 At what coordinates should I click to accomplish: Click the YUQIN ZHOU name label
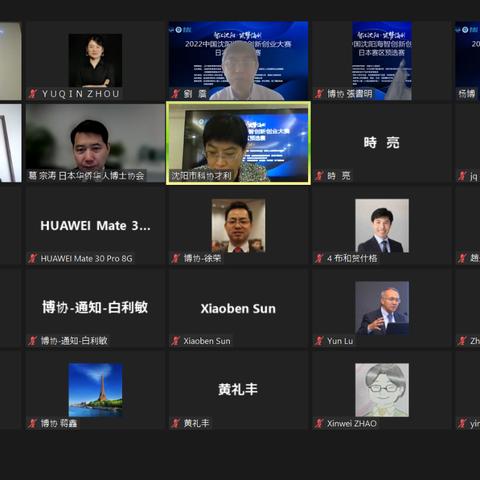80,94
